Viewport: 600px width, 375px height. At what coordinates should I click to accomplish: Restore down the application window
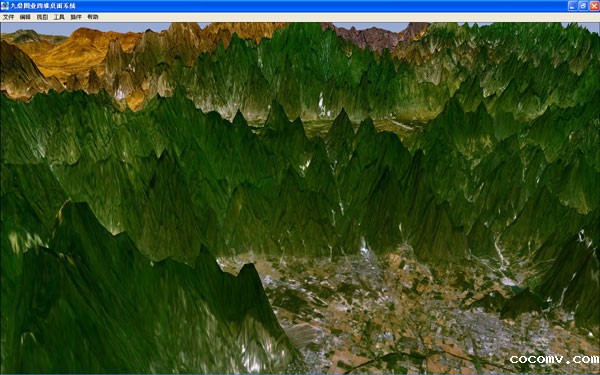(x=583, y=6)
